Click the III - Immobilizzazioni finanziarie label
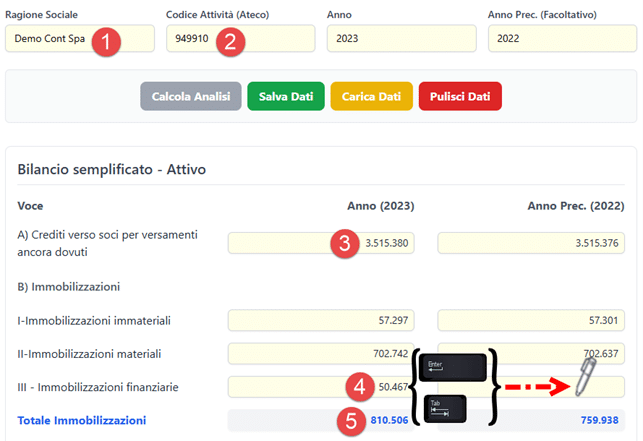Viewport: 643px width, 441px height. point(98,387)
